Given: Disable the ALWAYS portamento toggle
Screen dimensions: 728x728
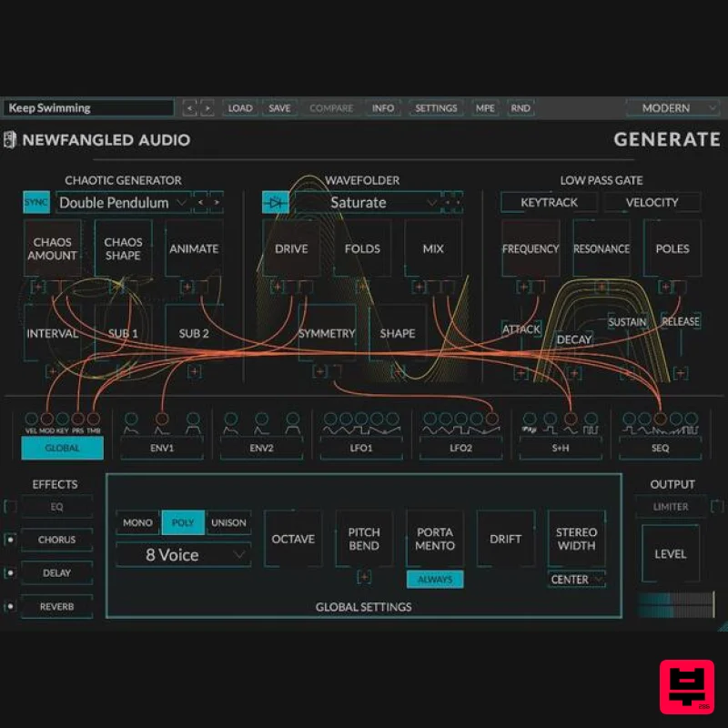Looking at the screenshot, I should [x=435, y=579].
